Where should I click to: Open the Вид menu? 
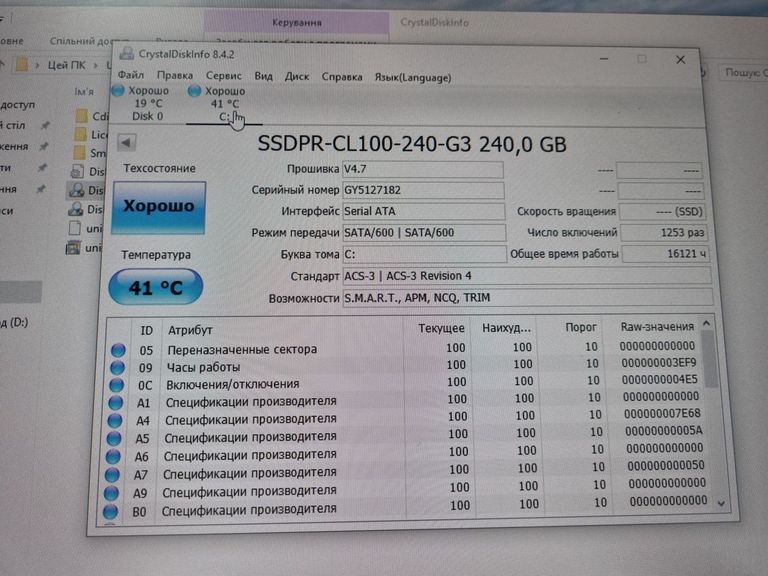point(264,76)
